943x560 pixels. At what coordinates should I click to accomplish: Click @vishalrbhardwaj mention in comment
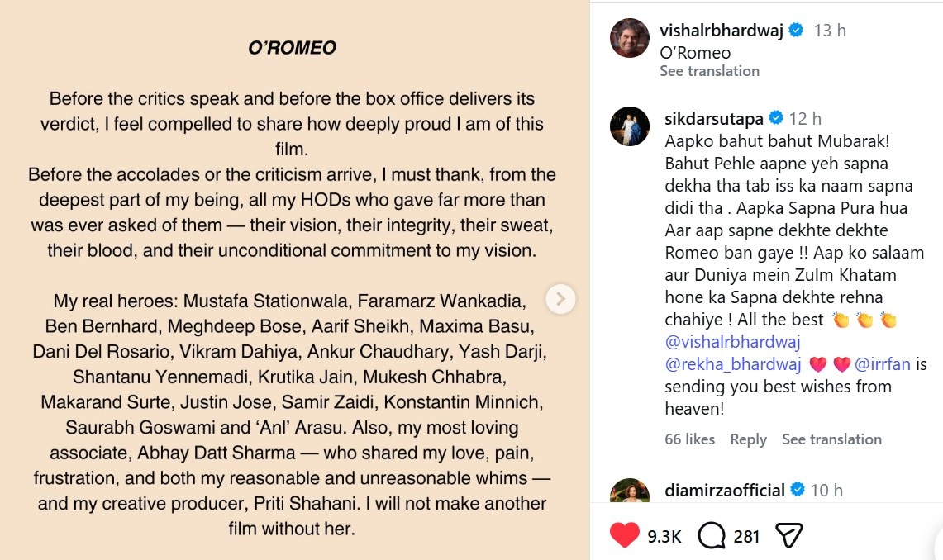click(733, 341)
